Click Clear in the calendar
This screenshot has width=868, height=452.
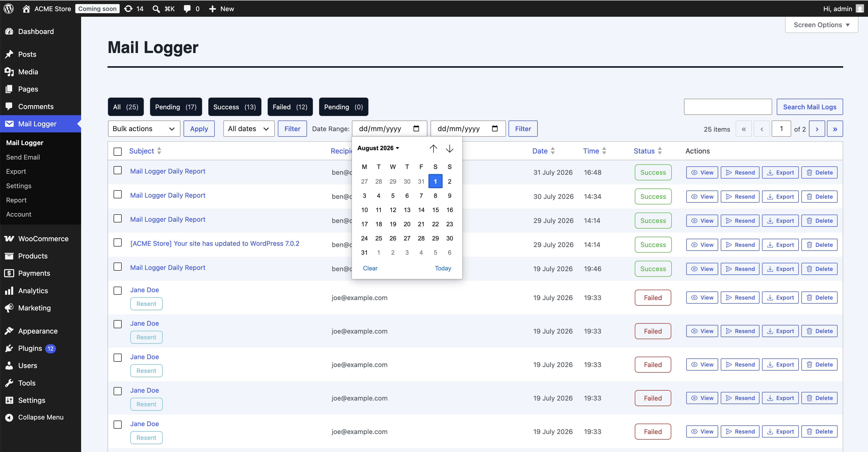tap(370, 268)
